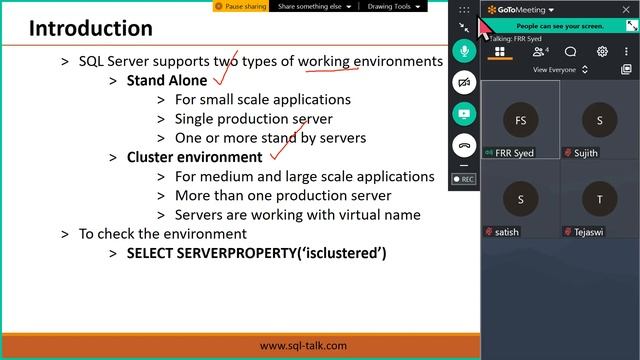Click the muted mic icon beside Sujith
The image size is (640, 360).
(x=568, y=153)
